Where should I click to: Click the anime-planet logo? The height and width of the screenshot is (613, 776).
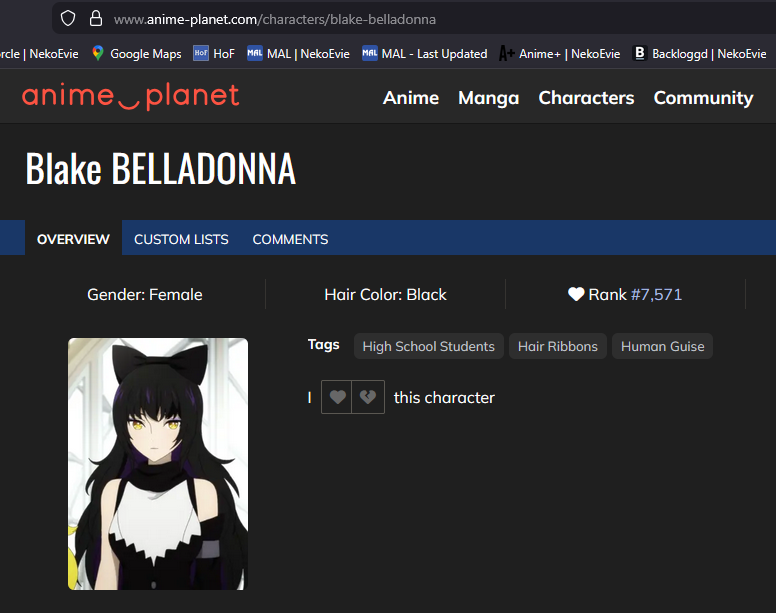coord(131,96)
